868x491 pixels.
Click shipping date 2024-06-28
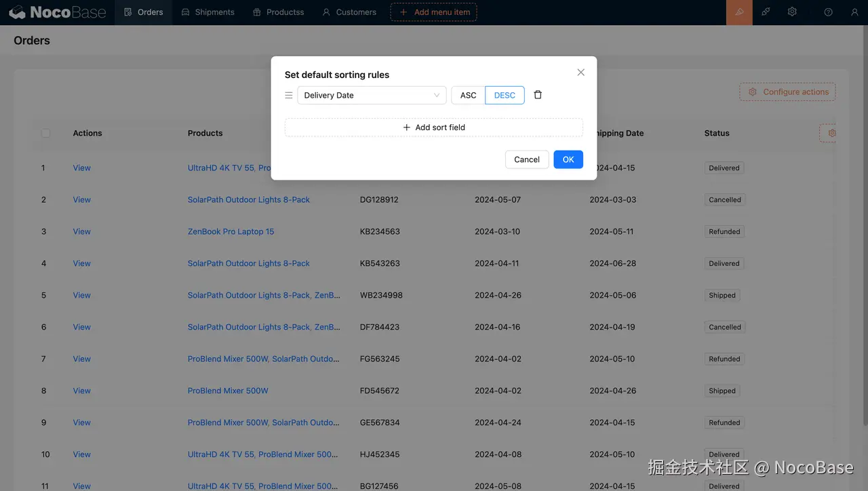tap(612, 264)
